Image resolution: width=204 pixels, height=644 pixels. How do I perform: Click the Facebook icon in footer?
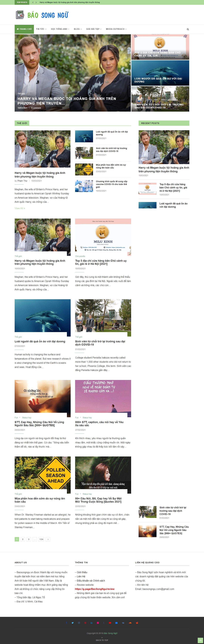click(67, 623)
